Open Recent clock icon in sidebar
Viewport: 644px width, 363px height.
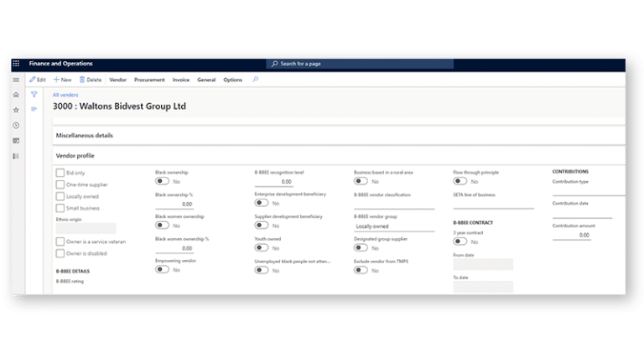point(16,125)
